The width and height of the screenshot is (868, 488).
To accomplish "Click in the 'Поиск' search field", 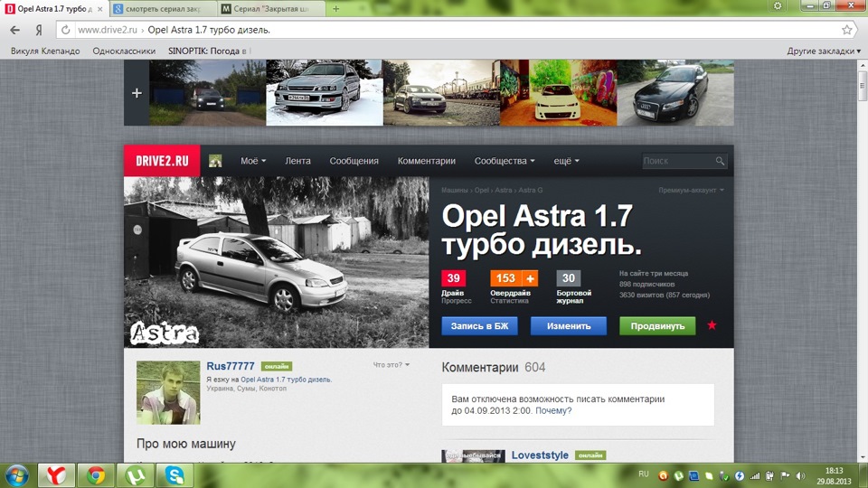I will 678,161.
